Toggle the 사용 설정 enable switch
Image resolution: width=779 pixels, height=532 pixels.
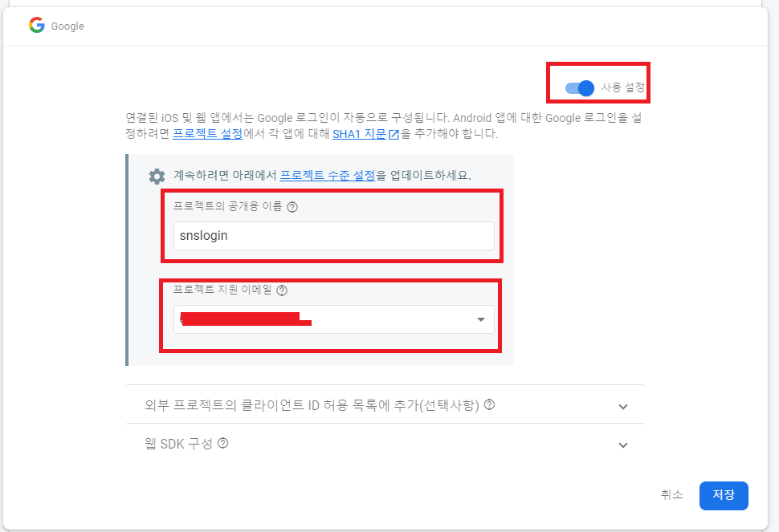click(579, 88)
